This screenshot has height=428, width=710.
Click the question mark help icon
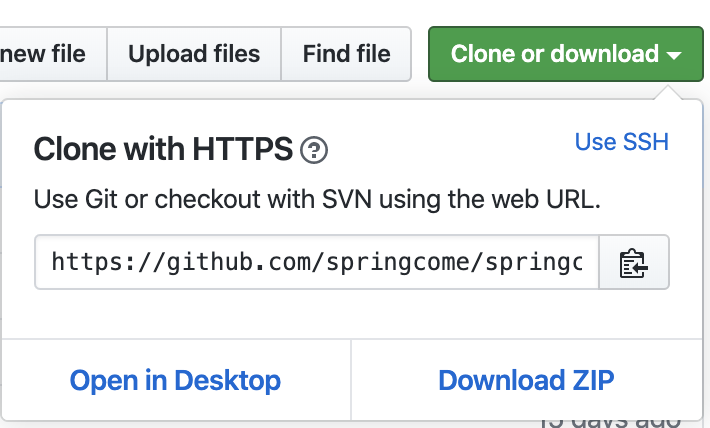click(x=314, y=151)
